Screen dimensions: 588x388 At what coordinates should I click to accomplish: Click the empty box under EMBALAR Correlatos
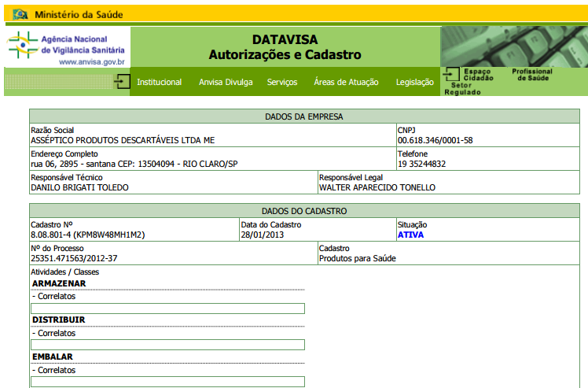167,382
